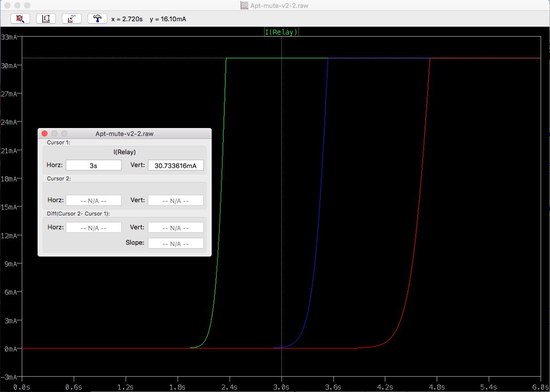The image size is (550, 392).
Task: Click the Cursor 1 I(Relay) trace name
Action: point(124,152)
